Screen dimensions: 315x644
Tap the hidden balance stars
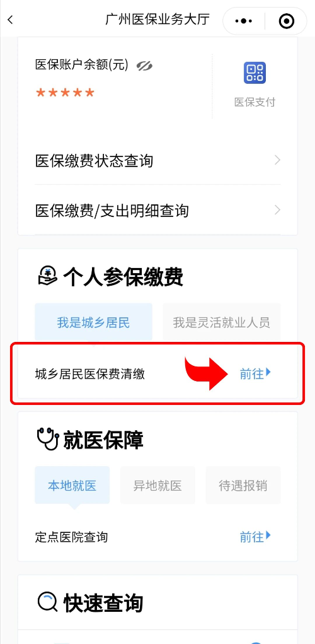[65, 93]
